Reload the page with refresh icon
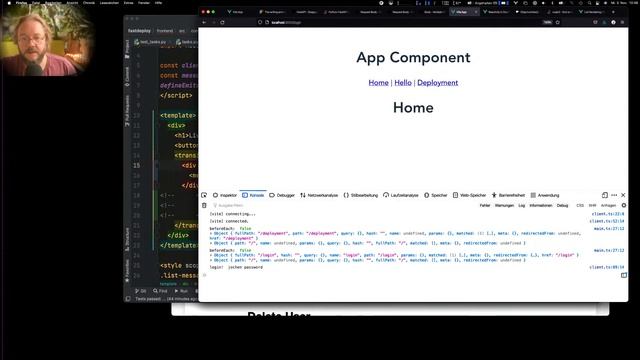640x360 pixels. pyautogui.click(x=222, y=22)
